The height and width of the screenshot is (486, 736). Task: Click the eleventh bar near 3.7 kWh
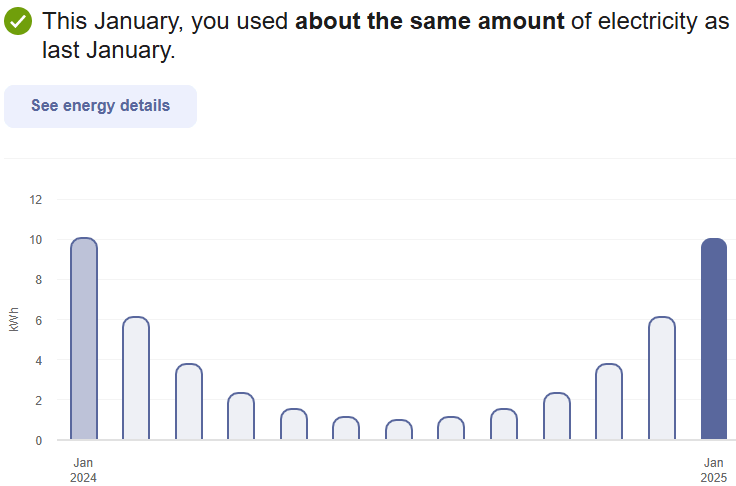[609, 402]
